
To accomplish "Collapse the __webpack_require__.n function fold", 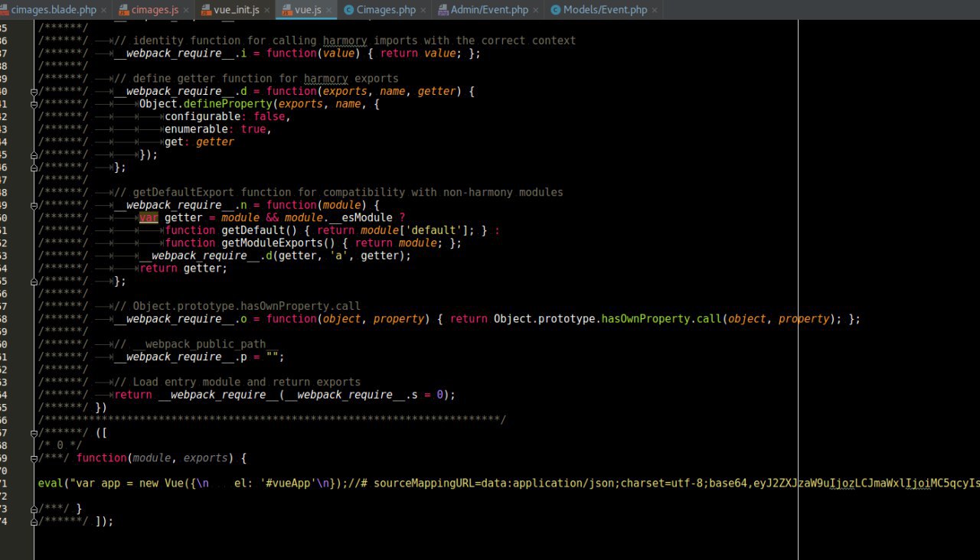I will coord(34,205).
